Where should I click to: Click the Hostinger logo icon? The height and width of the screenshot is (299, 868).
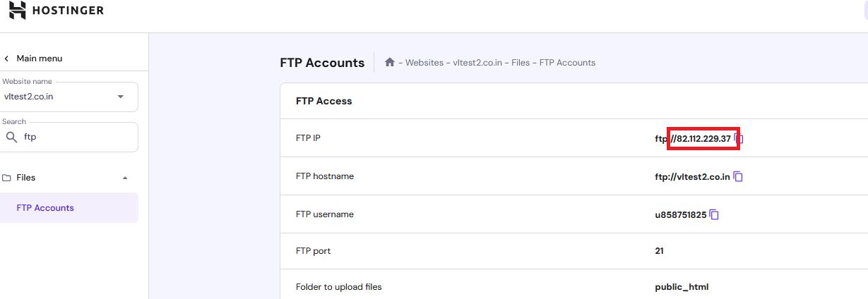pyautogui.click(x=18, y=10)
